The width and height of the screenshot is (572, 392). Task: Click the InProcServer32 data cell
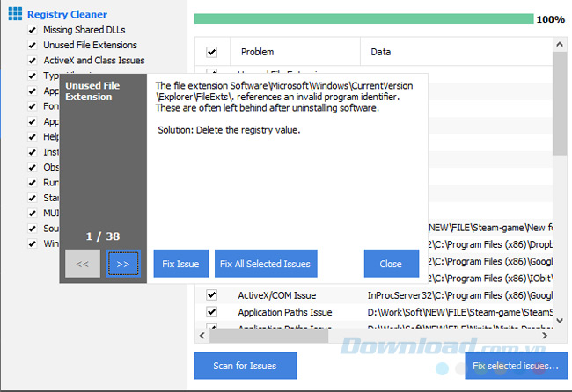pyautogui.click(x=459, y=295)
